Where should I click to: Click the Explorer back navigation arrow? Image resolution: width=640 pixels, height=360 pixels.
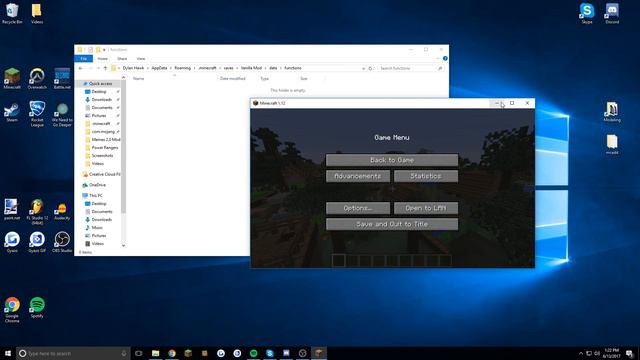point(81,68)
